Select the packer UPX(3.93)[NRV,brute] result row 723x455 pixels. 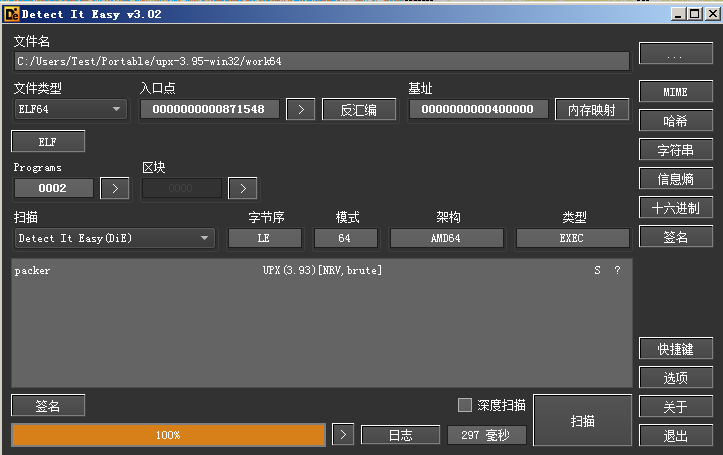[x=322, y=270]
